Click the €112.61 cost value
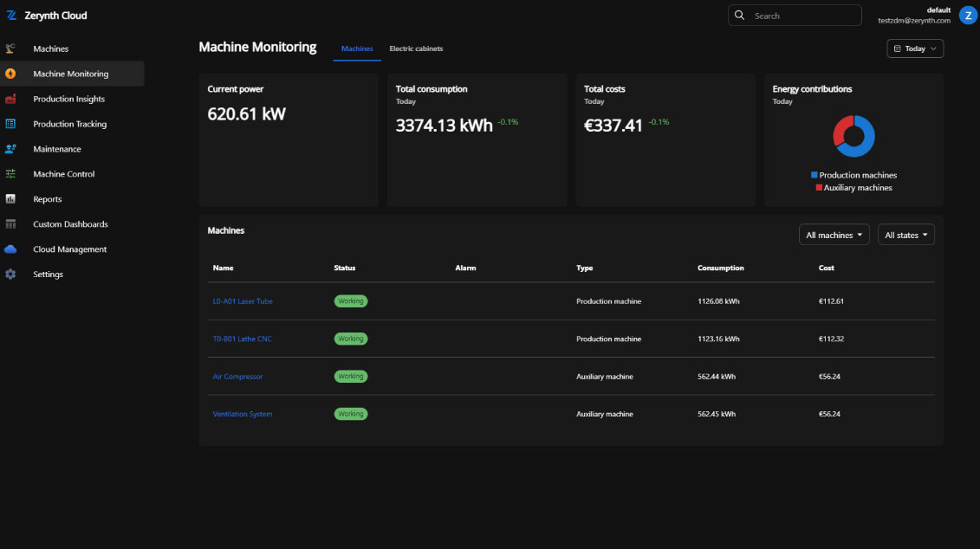Viewport: 980px width, 549px height. click(831, 301)
